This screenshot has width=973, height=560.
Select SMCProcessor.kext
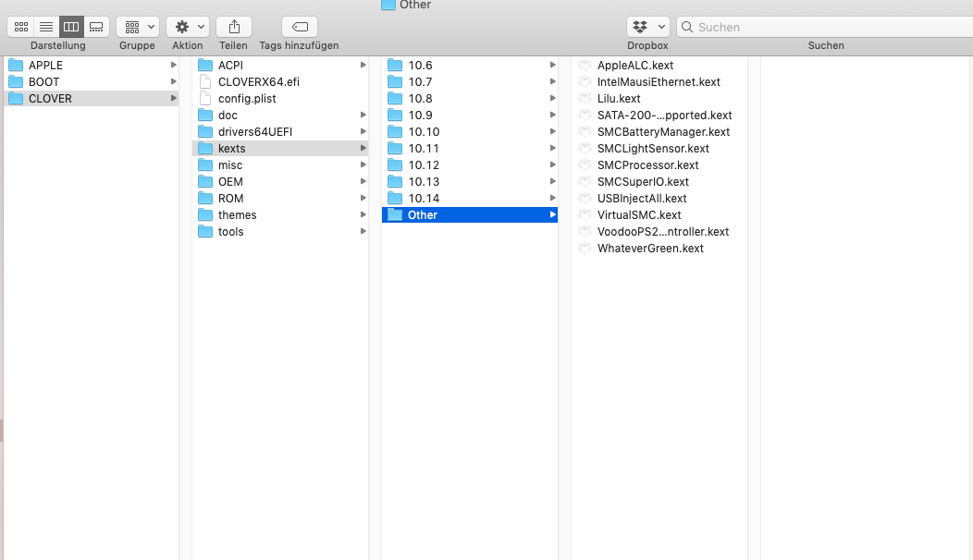[659, 165]
